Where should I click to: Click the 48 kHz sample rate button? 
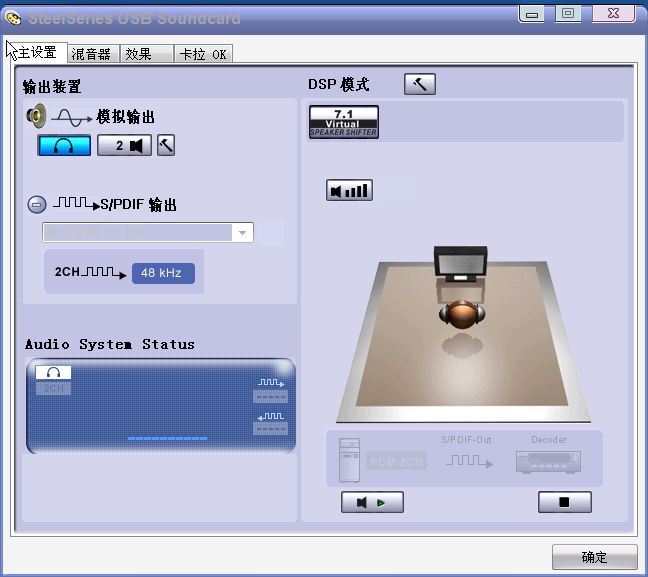tap(163, 273)
